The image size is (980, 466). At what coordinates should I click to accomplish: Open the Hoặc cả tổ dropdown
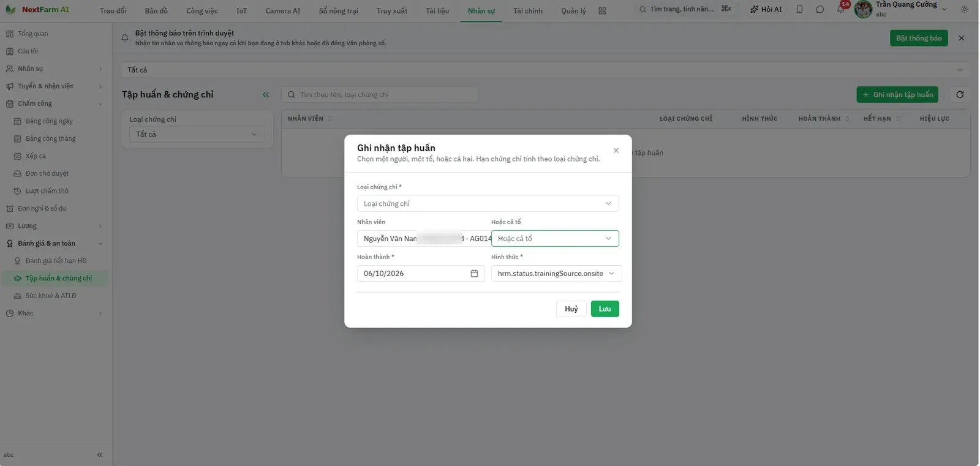coord(555,238)
